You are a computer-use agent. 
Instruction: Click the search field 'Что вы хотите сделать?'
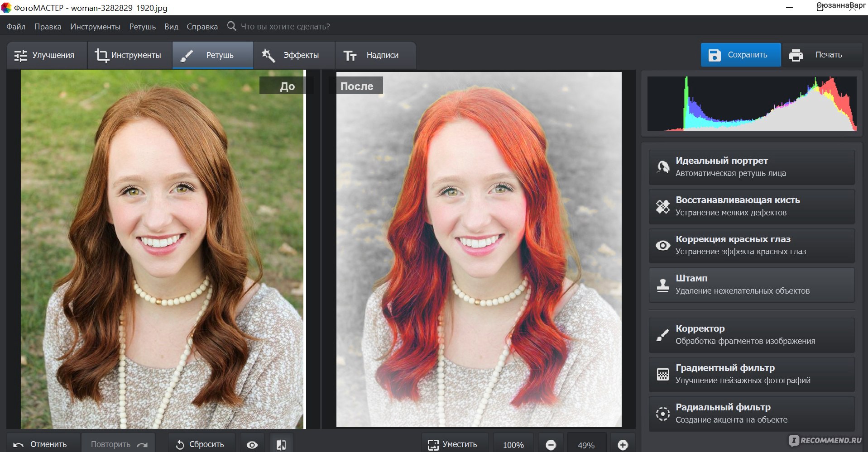pyautogui.click(x=285, y=27)
